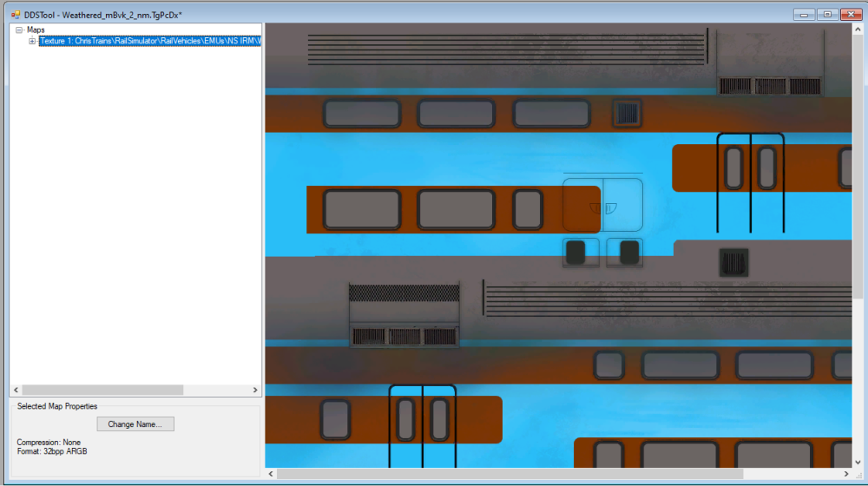Select the Maps root label in tree

coord(36,30)
